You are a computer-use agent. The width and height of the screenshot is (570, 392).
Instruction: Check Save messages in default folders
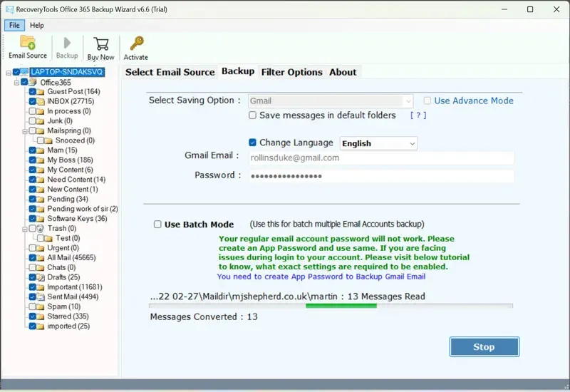[252, 115]
